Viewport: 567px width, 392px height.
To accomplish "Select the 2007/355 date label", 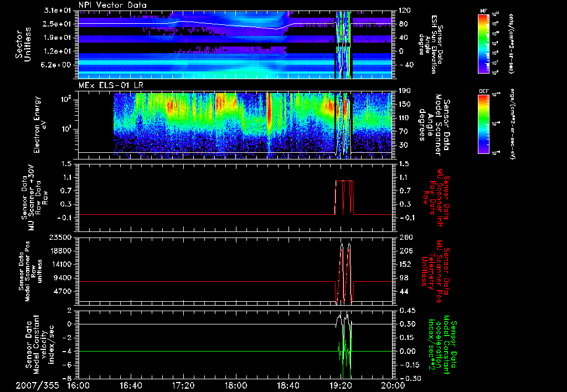I will pos(37,385).
